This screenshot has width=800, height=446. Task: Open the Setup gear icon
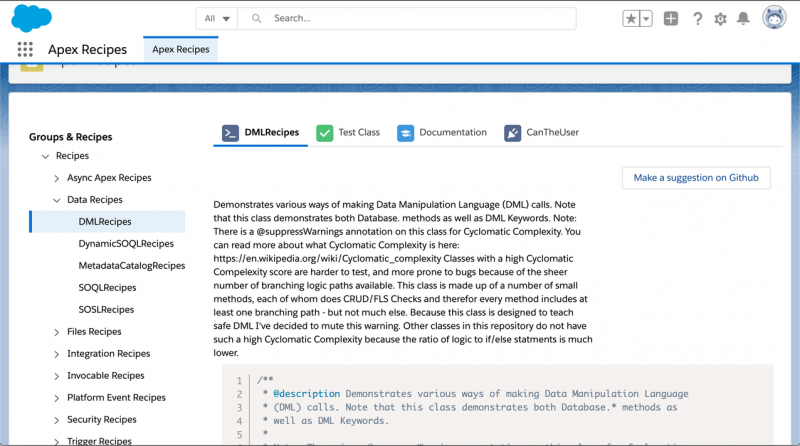pyautogui.click(x=720, y=19)
